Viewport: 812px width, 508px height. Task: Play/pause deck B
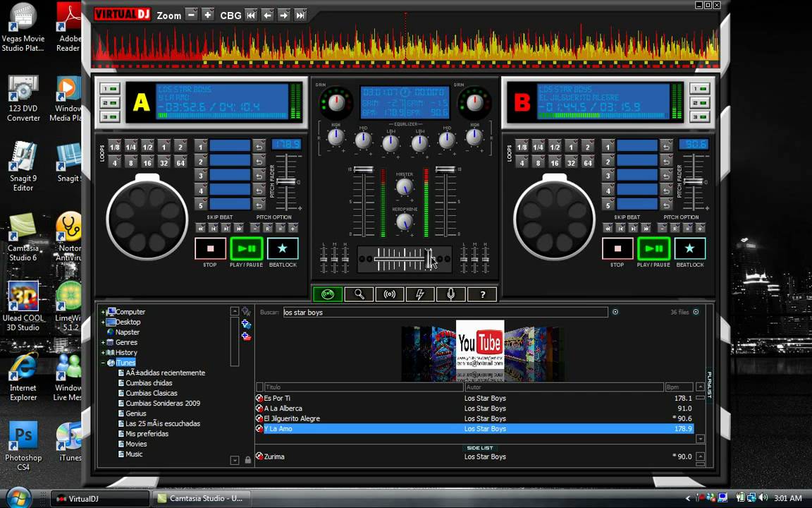653,249
